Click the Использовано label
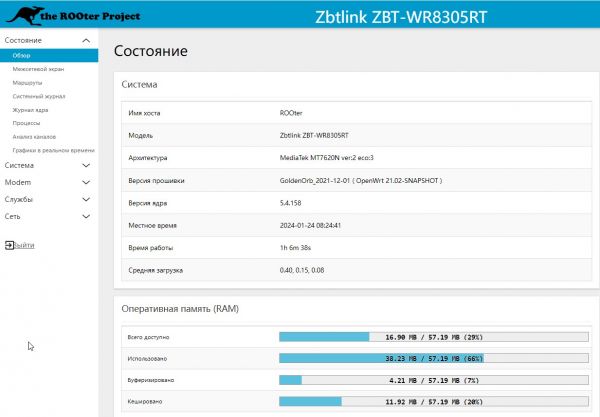The height and width of the screenshot is (417, 600). pyautogui.click(x=147, y=358)
